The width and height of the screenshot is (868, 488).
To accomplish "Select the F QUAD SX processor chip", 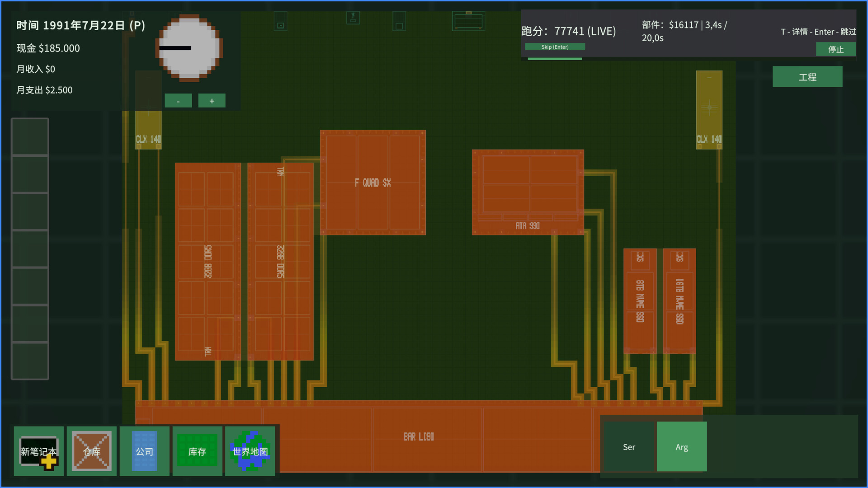I will 373,183.
